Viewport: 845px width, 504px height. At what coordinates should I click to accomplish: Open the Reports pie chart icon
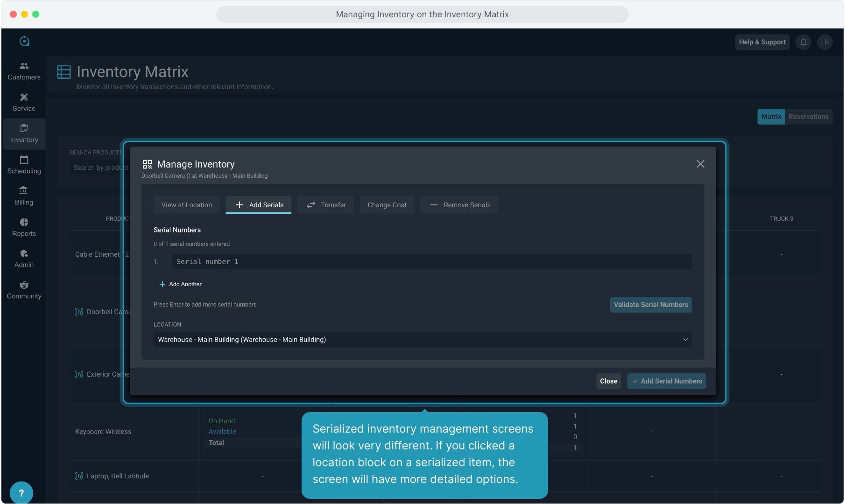(24, 223)
